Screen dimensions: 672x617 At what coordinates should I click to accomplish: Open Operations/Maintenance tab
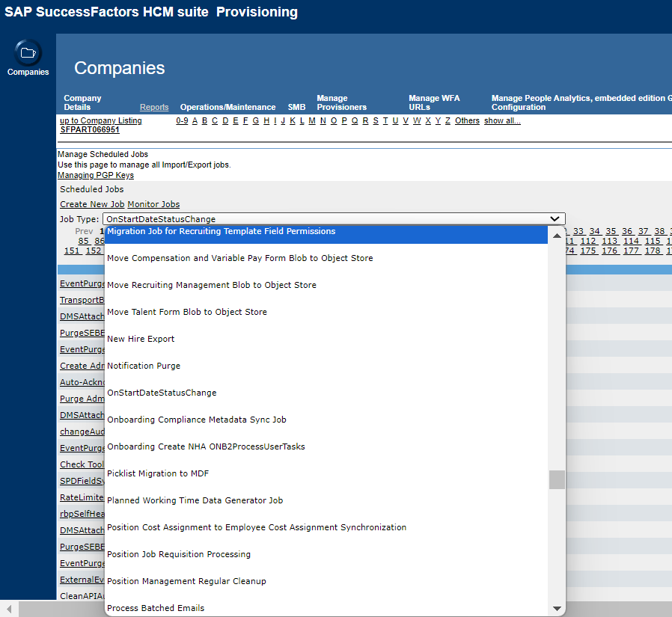(227, 107)
